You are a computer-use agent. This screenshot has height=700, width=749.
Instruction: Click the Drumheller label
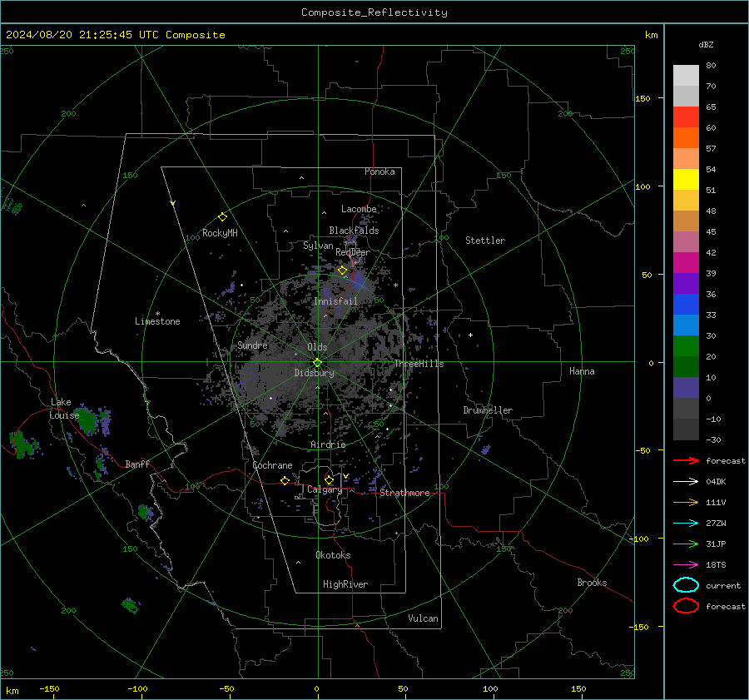pyautogui.click(x=488, y=410)
